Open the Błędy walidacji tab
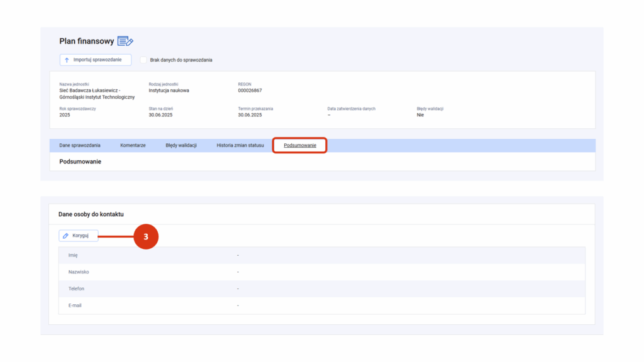 pyautogui.click(x=181, y=145)
